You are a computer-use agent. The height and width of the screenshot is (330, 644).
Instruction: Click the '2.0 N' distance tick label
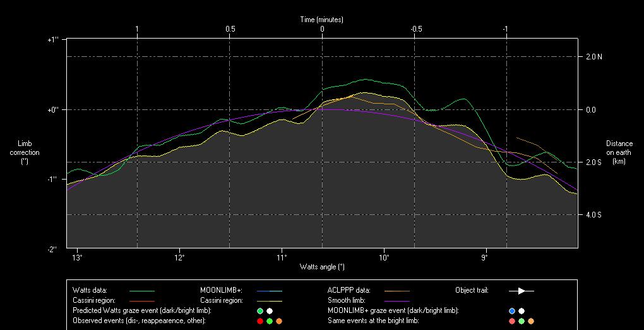593,57
